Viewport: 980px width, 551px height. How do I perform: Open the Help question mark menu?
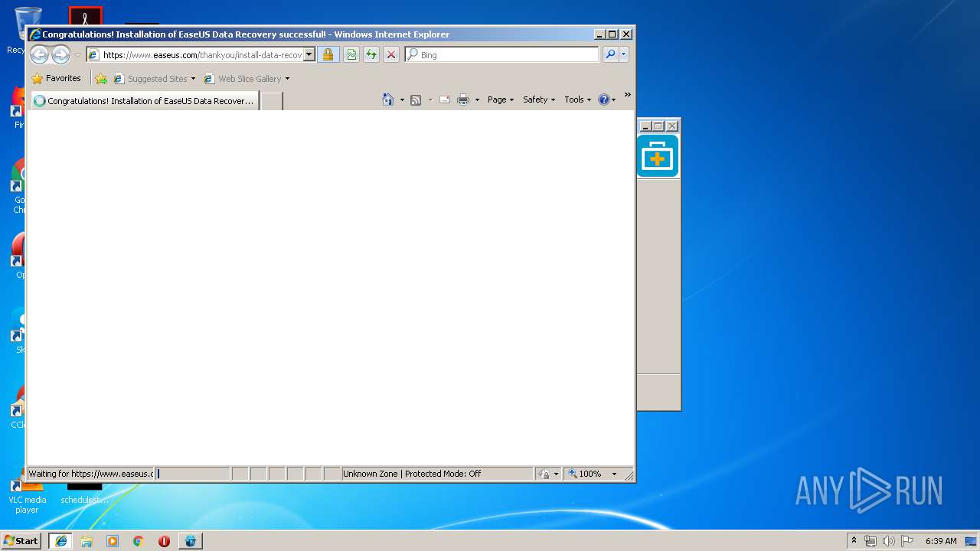click(606, 99)
